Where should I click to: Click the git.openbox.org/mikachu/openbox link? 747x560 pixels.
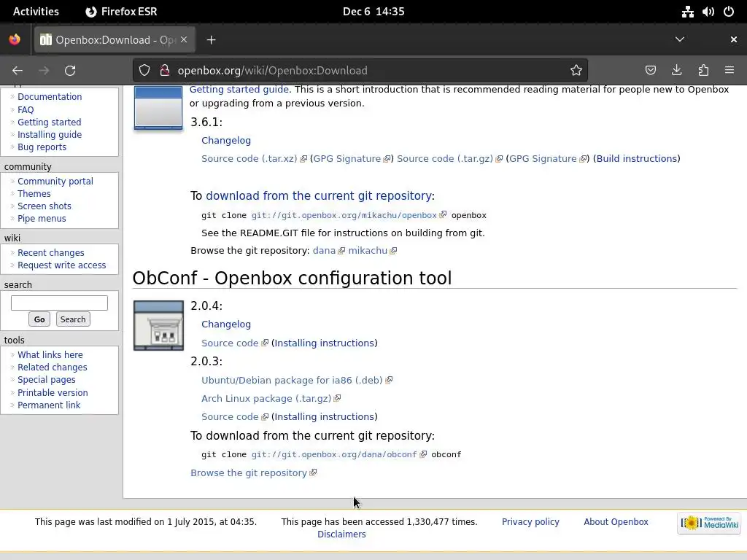[x=344, y=215]
